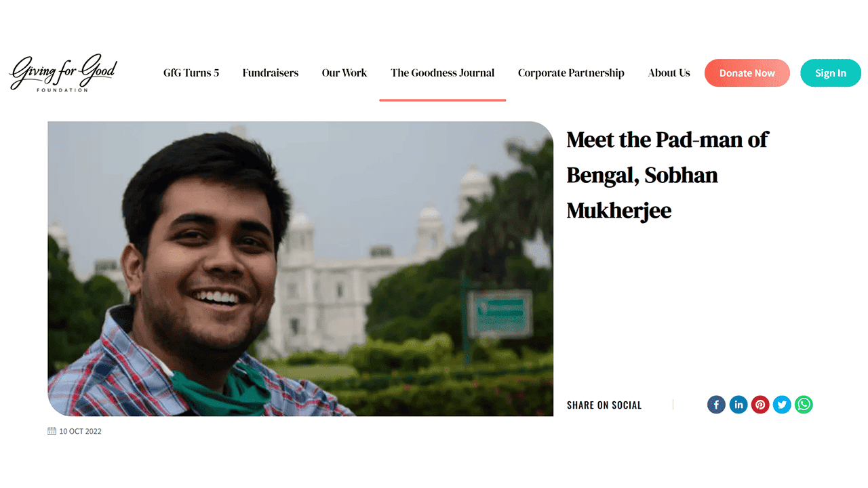This screenshot has width=868, height=488.
Task: Go to the Fundraisers page
Action: coord(271,73)
